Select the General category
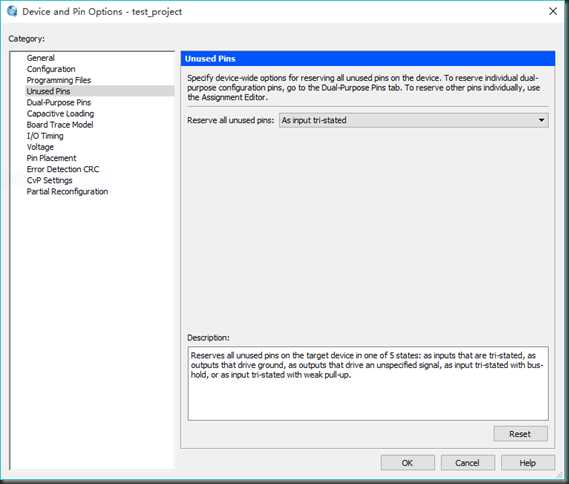569x484 pixels. pyautogui.click(x=41, y=58)
